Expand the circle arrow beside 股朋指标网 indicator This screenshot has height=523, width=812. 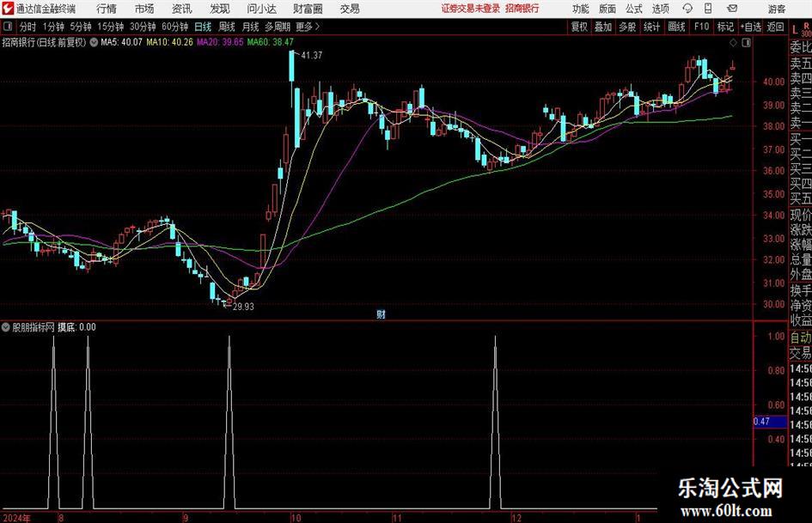6,327
